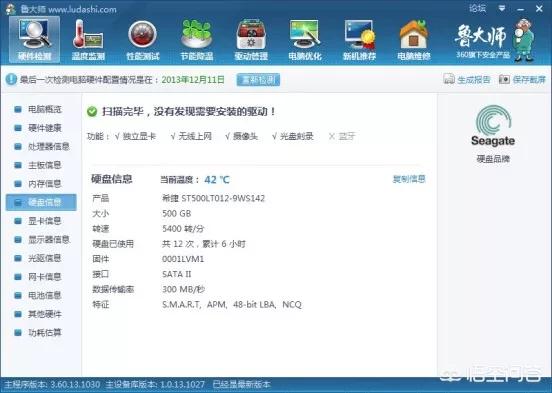Launch the 性能测试 performance test
The height and width of the screenshot is (393, 552).
tap(143, 40)
